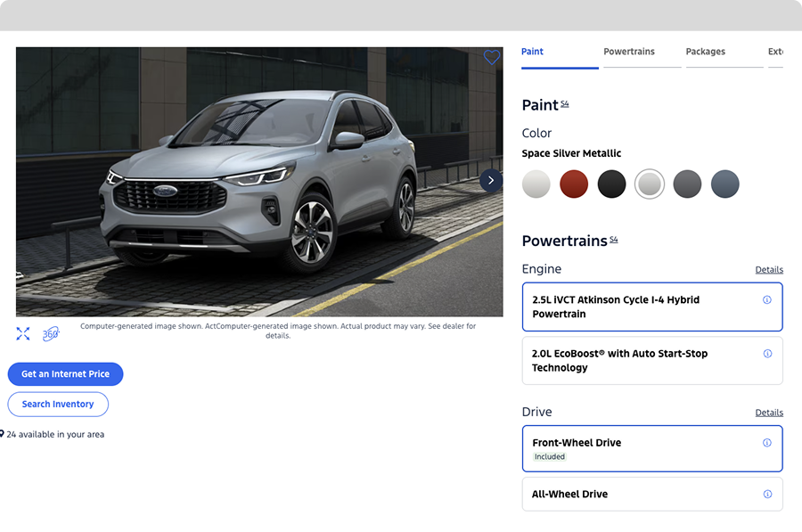The image size is (802, 532).
Task: Pick the selected Space Silver swatch
Action: coord(650,184)
